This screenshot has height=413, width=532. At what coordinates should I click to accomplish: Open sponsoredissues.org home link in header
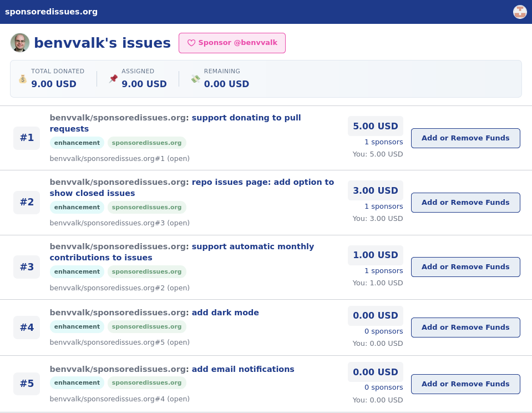[51, 12]
